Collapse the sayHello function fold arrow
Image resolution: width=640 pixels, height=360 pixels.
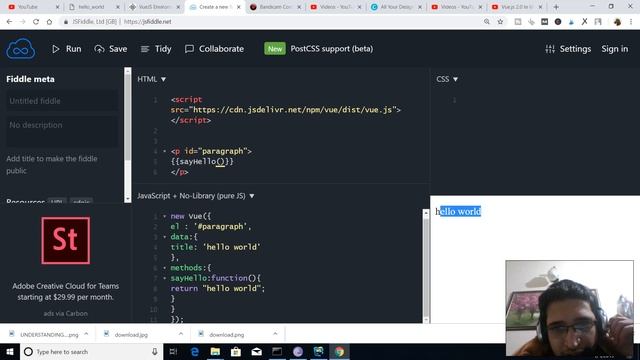(164, 278)
